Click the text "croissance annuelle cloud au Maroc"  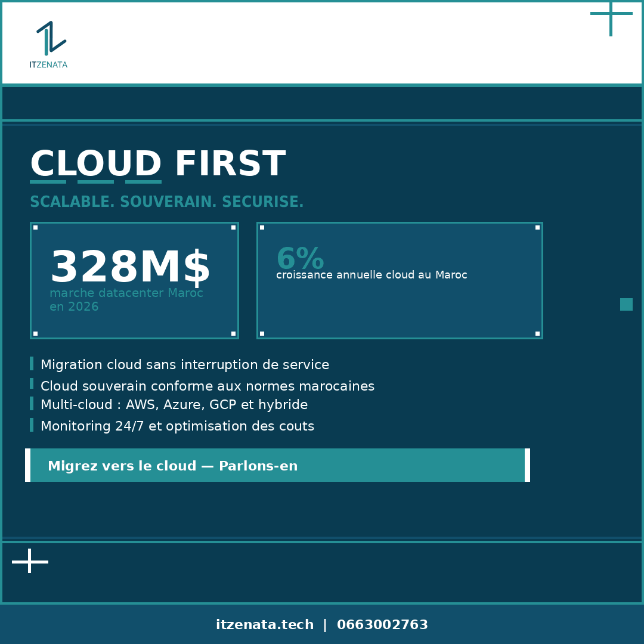click(x=371, y=275)
